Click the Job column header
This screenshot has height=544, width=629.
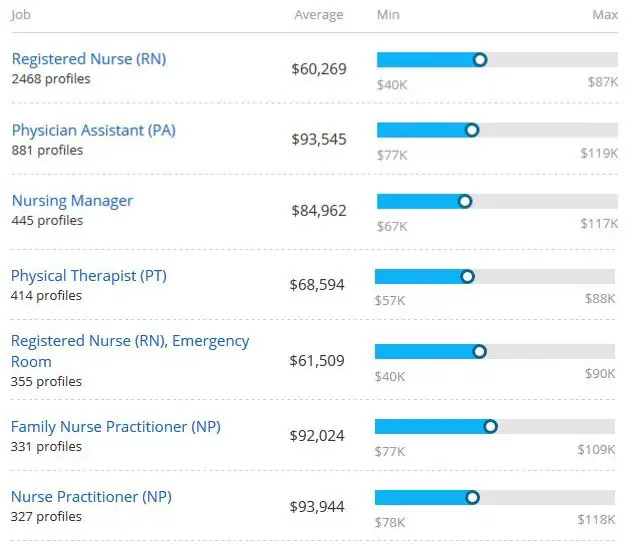pos(20,15)
